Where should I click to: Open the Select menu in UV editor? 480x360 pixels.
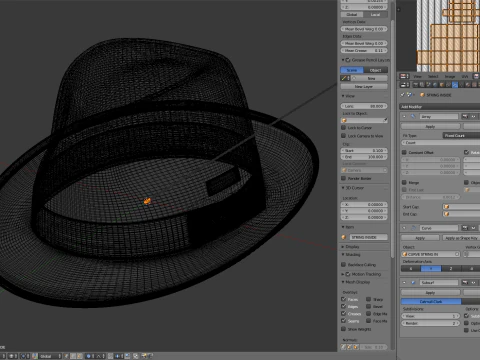433,76
